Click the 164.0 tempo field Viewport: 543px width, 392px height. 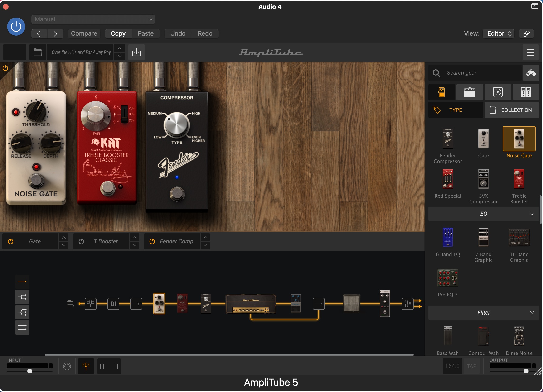tap(452, 367)
